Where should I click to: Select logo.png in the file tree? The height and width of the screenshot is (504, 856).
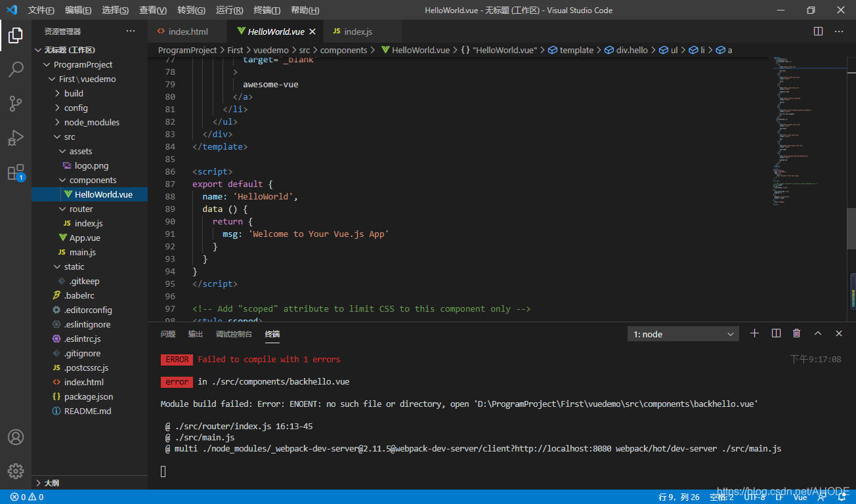pyautogui.click(x=89, y=165)
